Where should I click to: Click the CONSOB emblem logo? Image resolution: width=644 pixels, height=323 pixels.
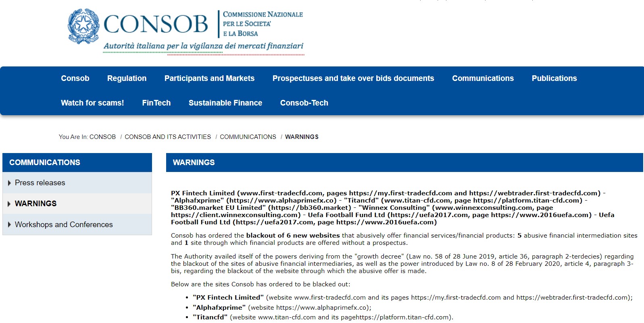(x=83, y=26)
